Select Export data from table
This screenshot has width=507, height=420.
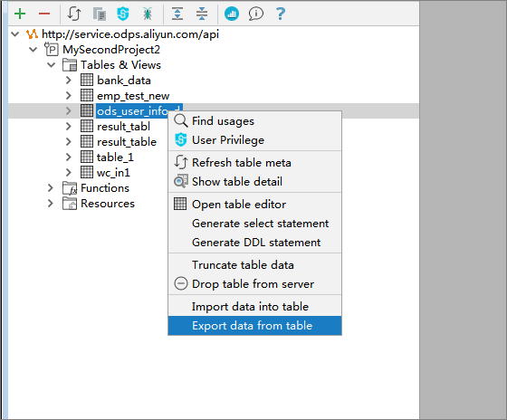pos(254,326)
